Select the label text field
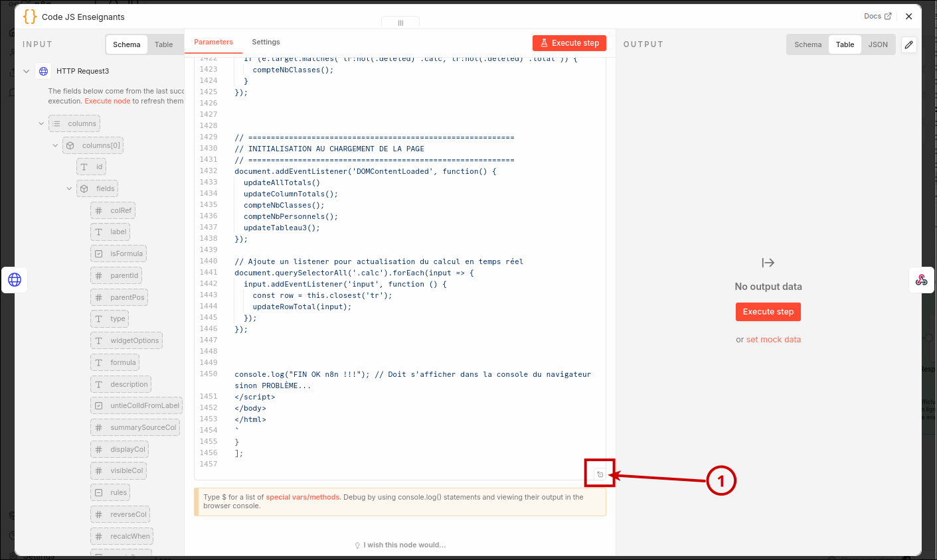 (x=110, y=232)
